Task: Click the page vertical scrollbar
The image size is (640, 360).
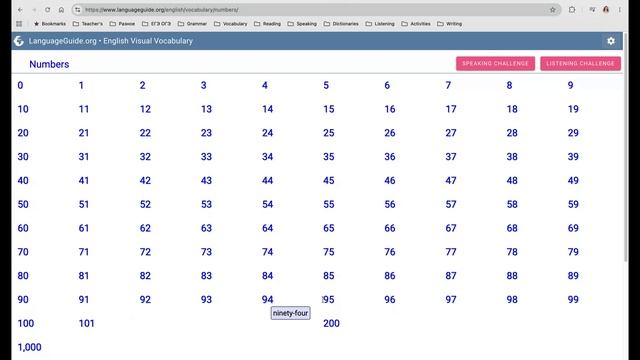Action: coord(626,147)
